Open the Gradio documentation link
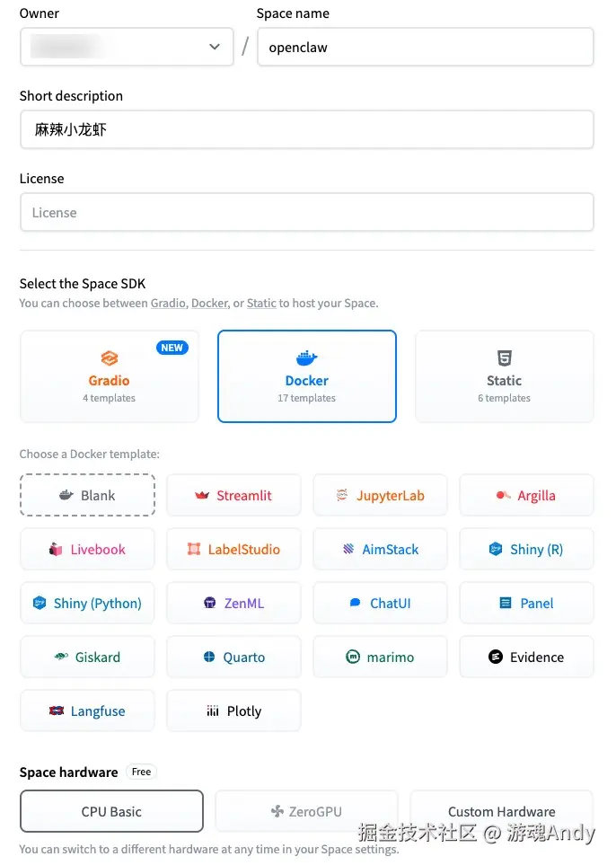616x865 pixels. pos(167,304)
